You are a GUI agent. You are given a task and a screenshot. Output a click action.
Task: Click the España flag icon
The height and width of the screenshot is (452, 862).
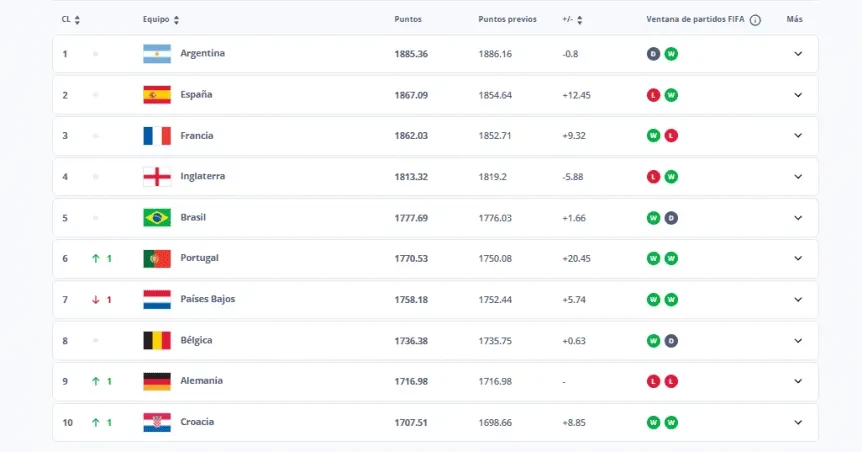coord(157,95)
